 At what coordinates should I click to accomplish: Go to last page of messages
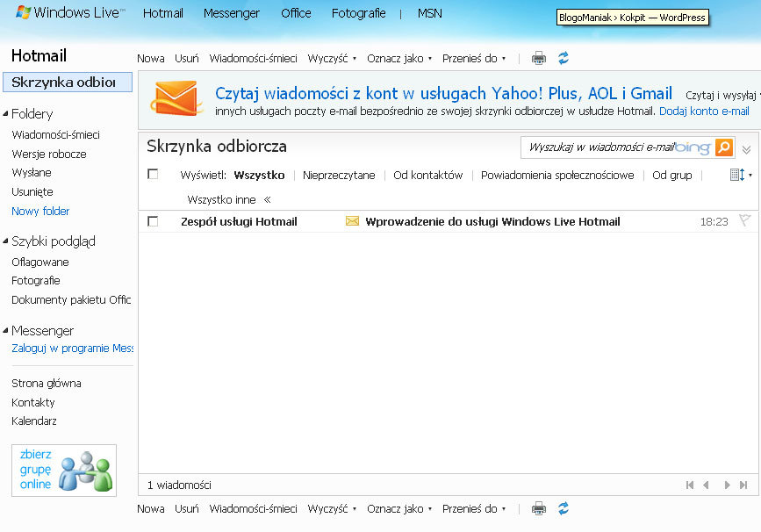[x=743, y=485]
